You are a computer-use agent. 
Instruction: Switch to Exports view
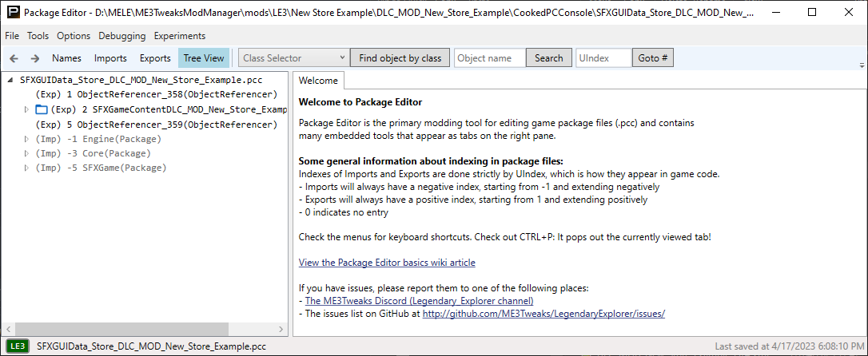[x=155, y=58]
